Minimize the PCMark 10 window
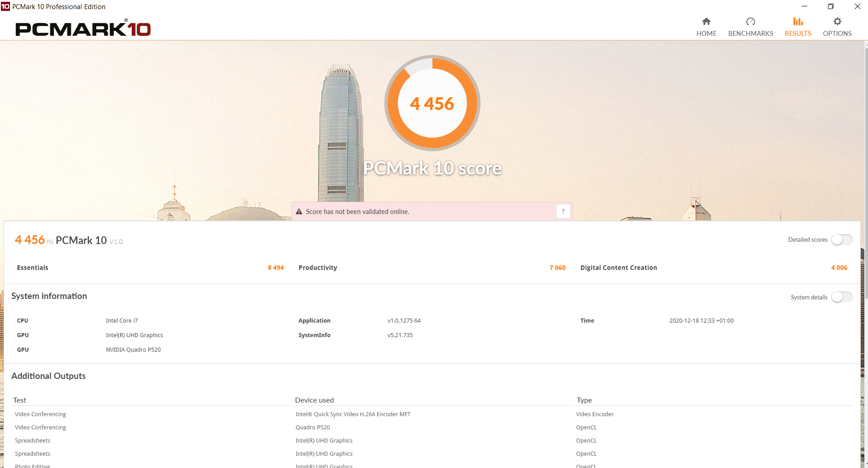The height and width of the screenshot is (468, 868). click(x=804, y=6)
